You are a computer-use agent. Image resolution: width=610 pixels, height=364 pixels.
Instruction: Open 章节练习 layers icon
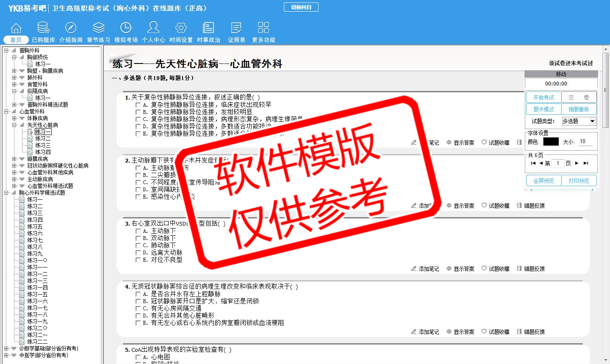click(x=98, y=28)
